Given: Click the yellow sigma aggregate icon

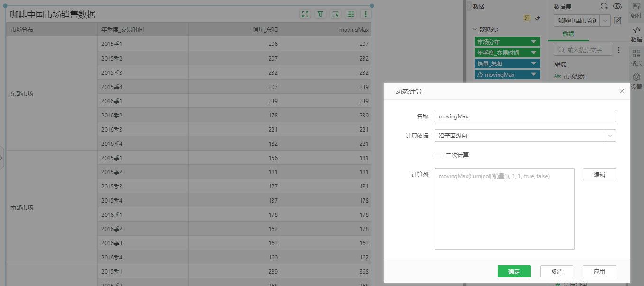Looking at the screenshot, I should click(x=527, y=18).
